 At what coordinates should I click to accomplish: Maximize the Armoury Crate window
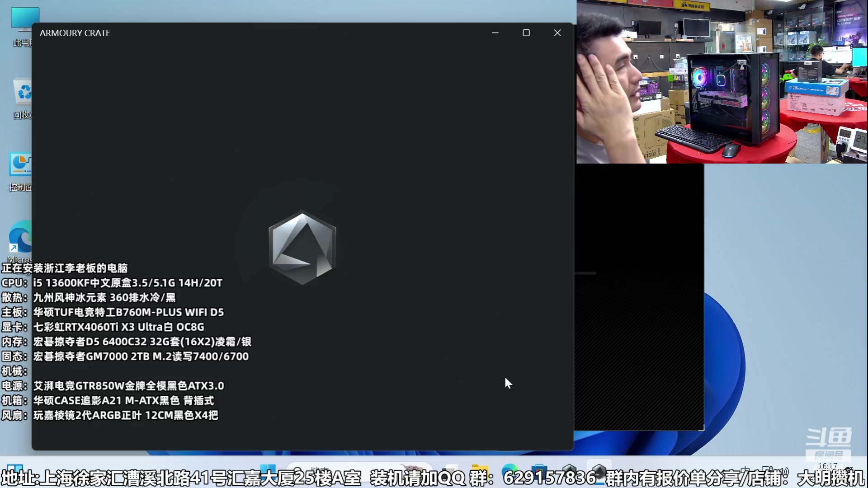pos(526,33)
